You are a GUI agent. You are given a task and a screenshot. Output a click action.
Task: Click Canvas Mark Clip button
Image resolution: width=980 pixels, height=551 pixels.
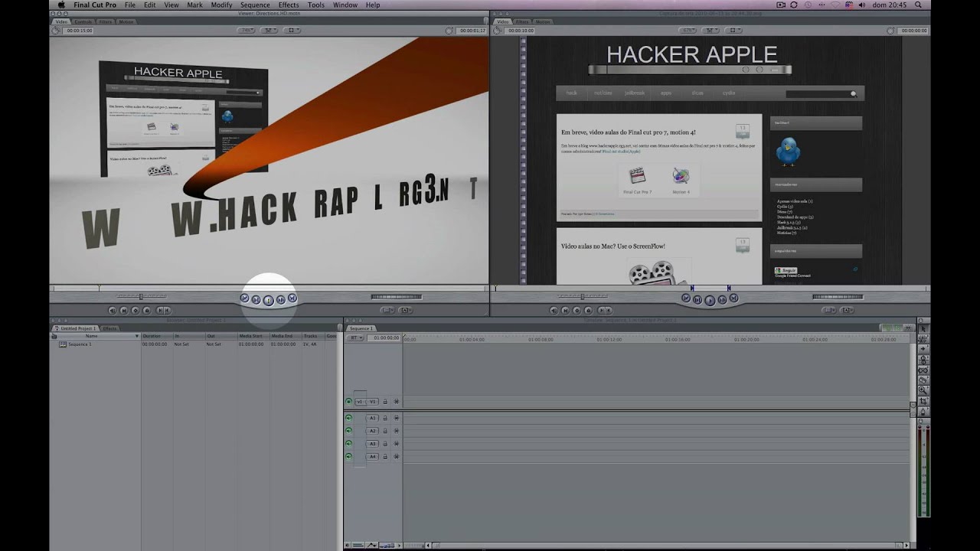[565, 310]
